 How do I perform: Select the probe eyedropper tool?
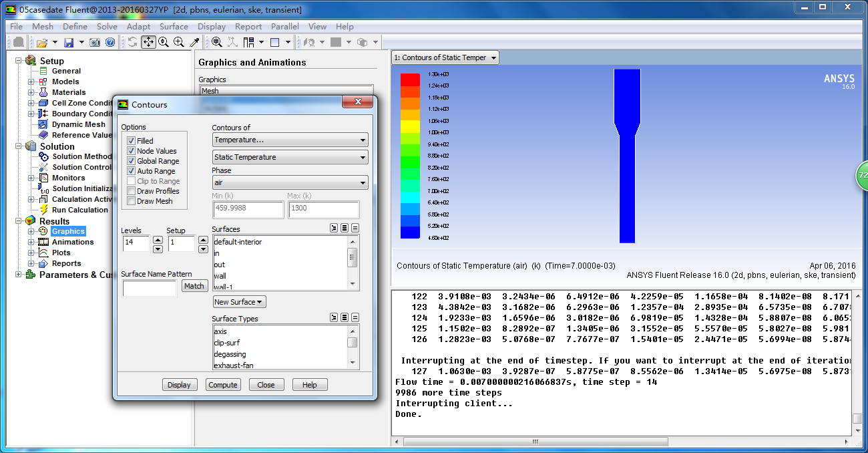[194, 42]
